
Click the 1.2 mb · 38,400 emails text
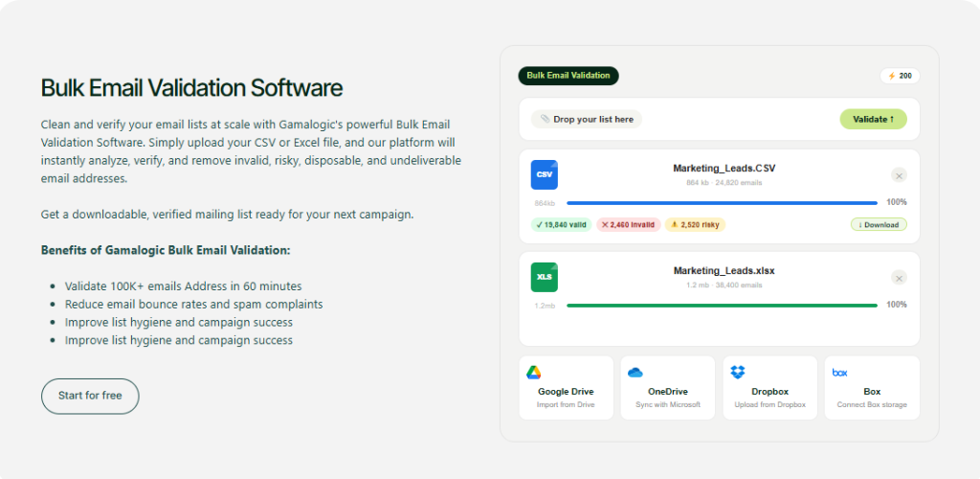724,285
